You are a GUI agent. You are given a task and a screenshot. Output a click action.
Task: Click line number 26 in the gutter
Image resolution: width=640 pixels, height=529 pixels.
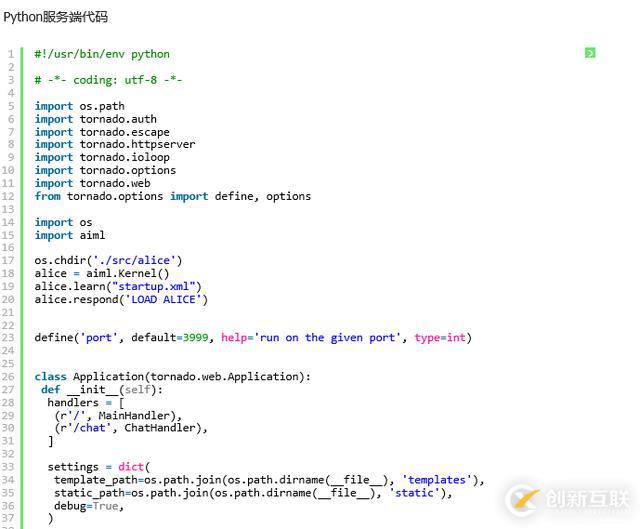(x=8, y=377)
